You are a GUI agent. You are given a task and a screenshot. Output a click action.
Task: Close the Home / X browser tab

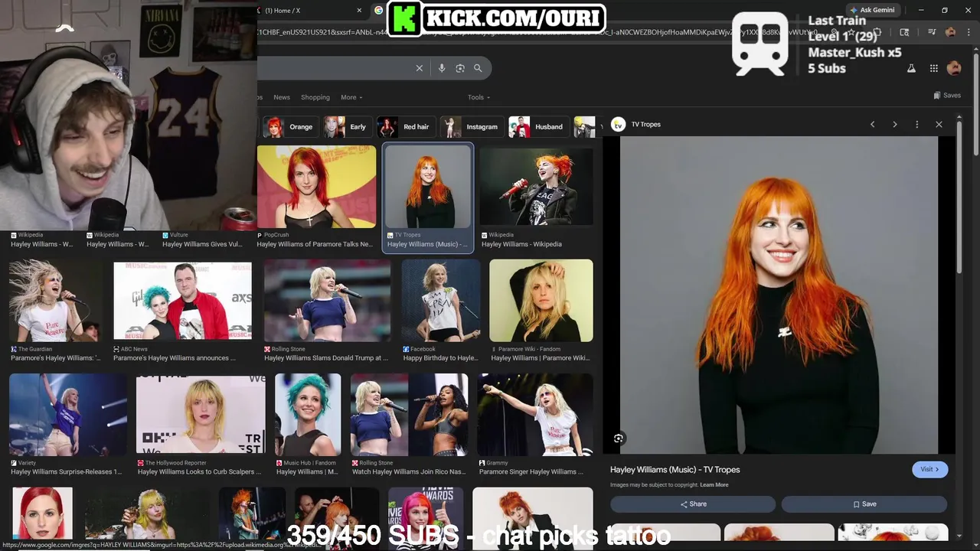359,10
